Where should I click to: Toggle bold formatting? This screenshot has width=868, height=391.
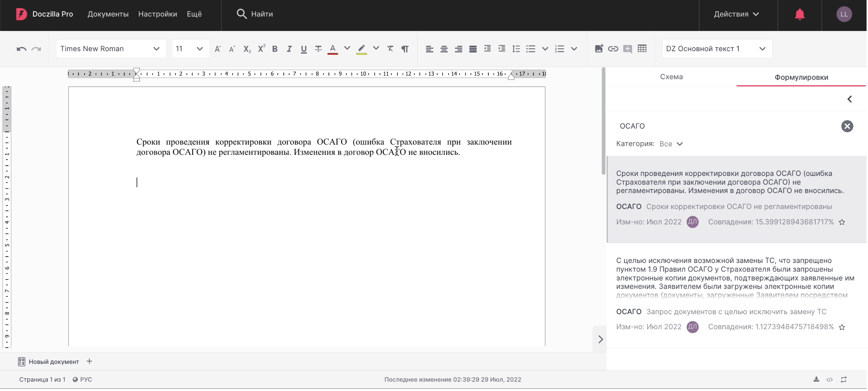tap(275, 49)
